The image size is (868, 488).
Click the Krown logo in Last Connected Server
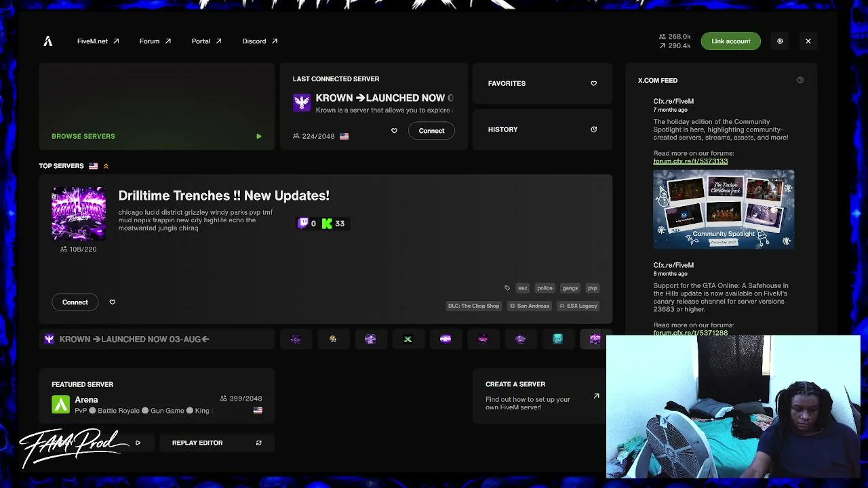pyautogui.click(x=302, y=103)
